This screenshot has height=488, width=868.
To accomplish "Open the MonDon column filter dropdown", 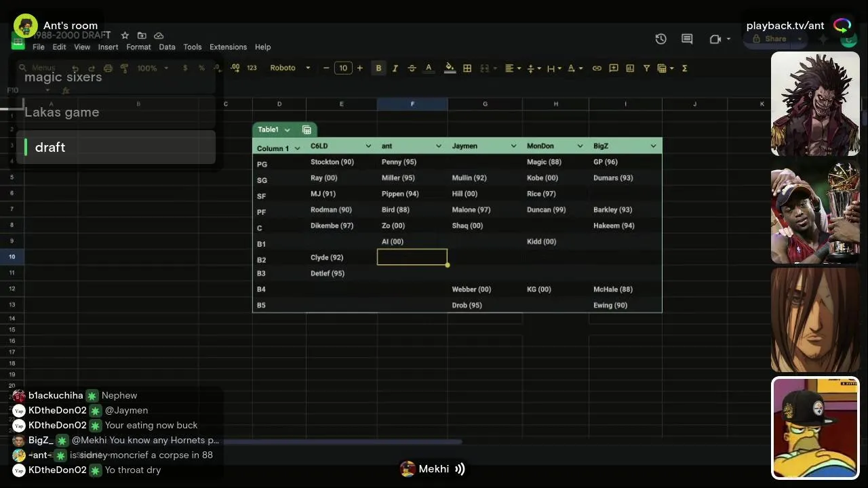I will 580,146.
